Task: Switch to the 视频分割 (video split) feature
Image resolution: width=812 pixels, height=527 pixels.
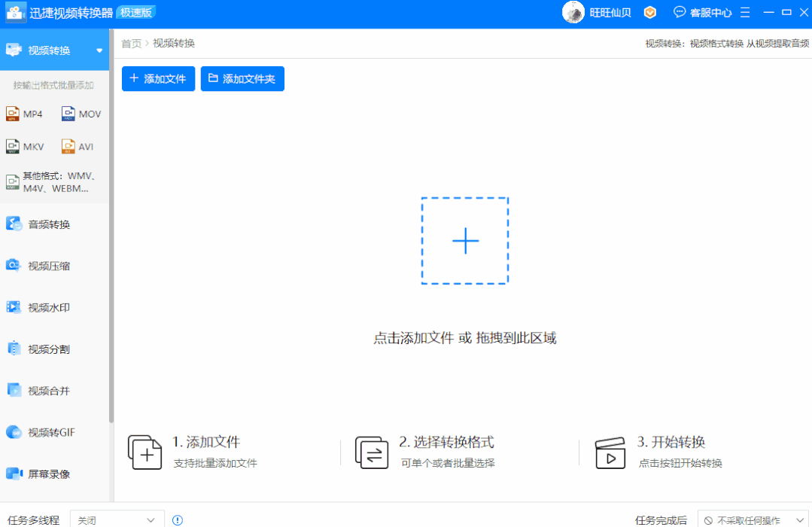Action: point(45,349)
